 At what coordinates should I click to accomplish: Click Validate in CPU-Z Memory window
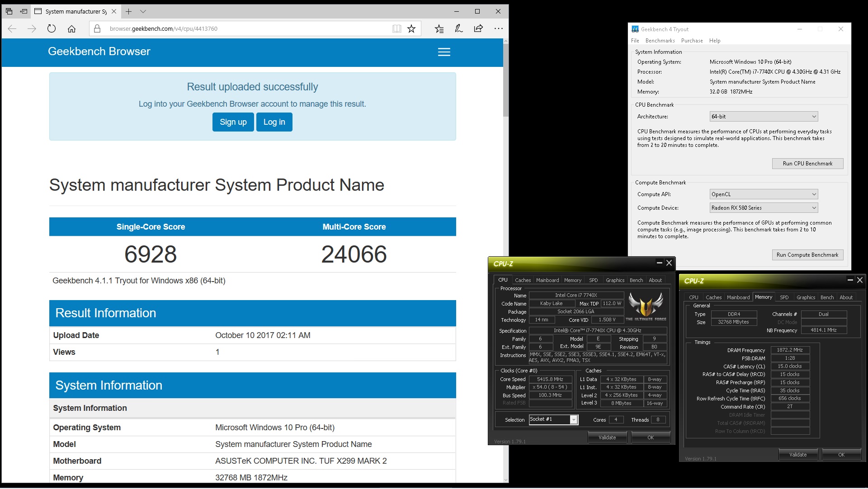pos(798,455)
